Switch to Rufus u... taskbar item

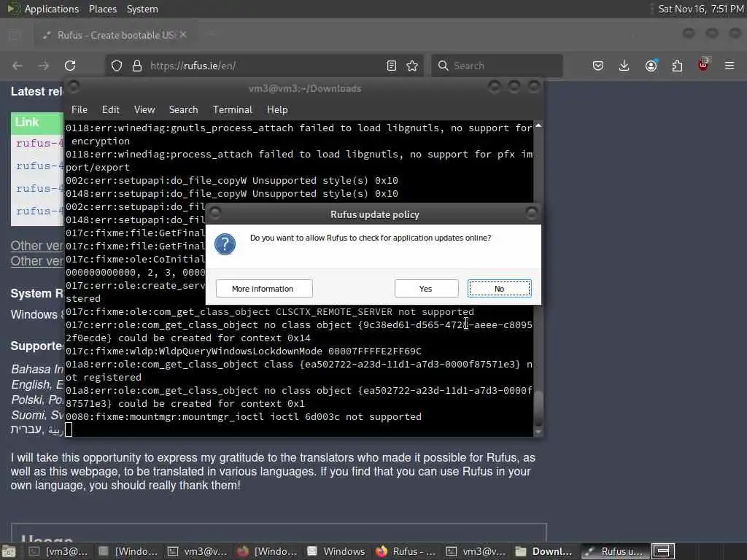pos(614,551)
